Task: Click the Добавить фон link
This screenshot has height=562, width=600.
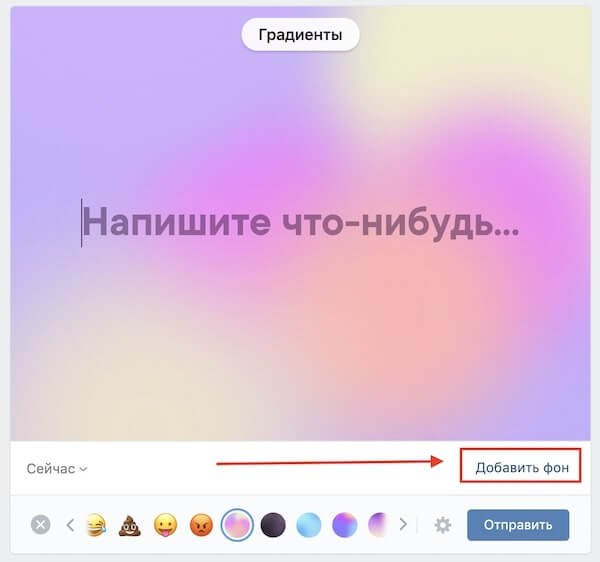Action: coord(522,468)
